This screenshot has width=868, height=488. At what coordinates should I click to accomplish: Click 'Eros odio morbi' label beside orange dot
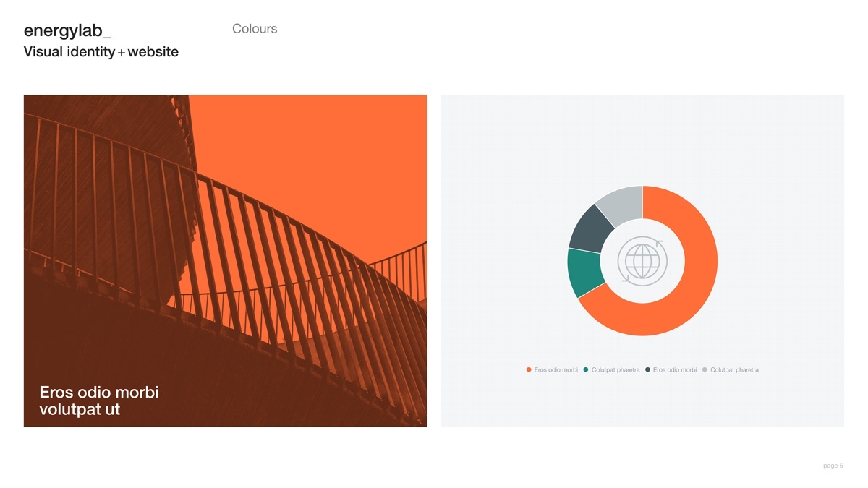pyautogui.click(x=556, y=370)
